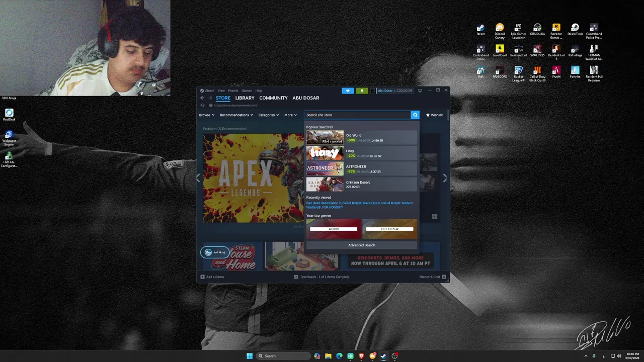Click Add a Game
This screenshot has height=362, width=644.
[x=212, y=277]
